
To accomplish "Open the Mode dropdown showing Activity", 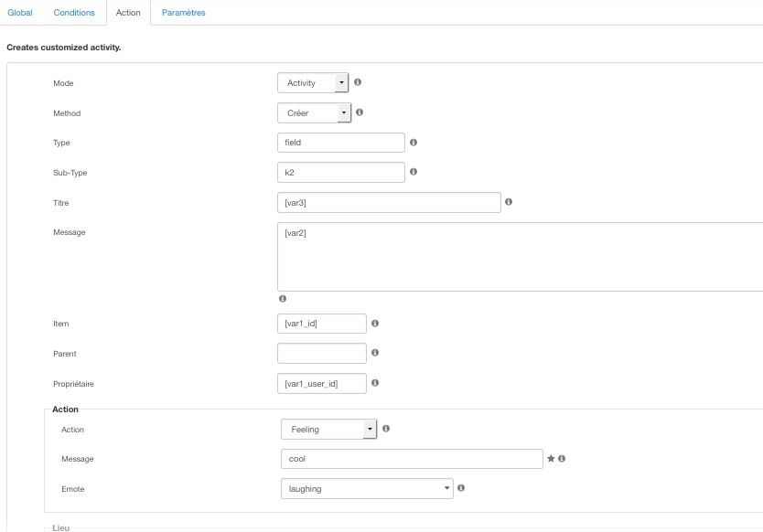I will coord(313,82).
